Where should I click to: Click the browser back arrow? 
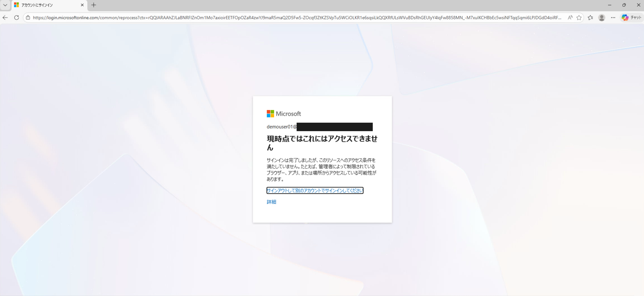(5, 18)
